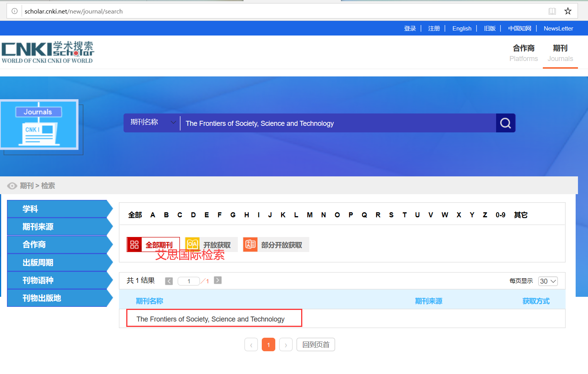Click bottom pagination previous chevron
Screen dimensions: 588x374
pyautogui.click(x=251, y=345)
